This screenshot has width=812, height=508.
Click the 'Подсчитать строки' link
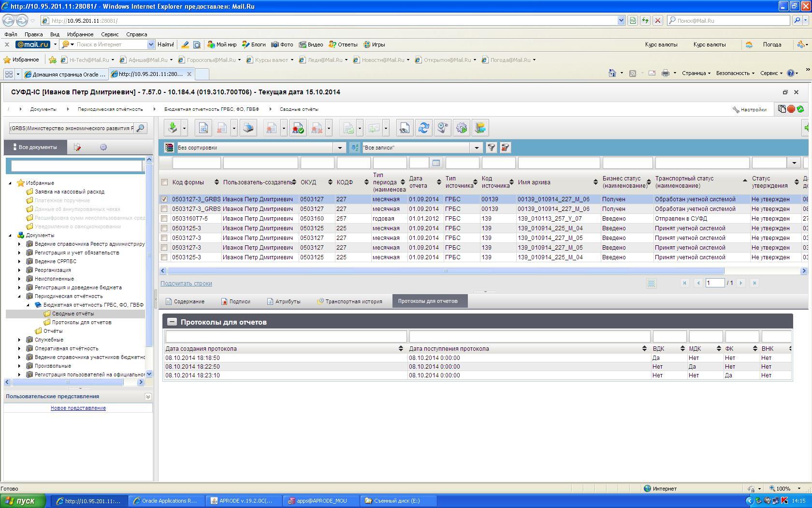coord(186,284)
